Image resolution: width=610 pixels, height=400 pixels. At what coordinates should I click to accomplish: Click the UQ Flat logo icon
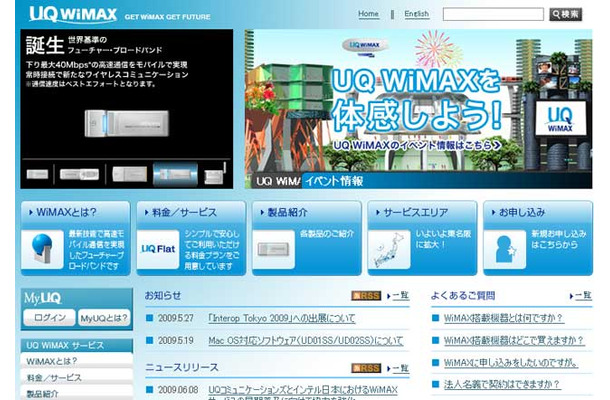[x=158, y=249]
